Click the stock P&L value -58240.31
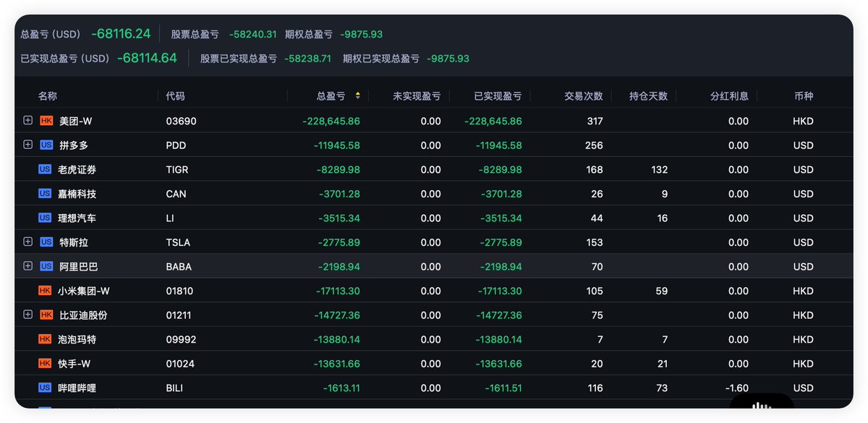This screenshot has width=868, height=423. coord(253,34)
